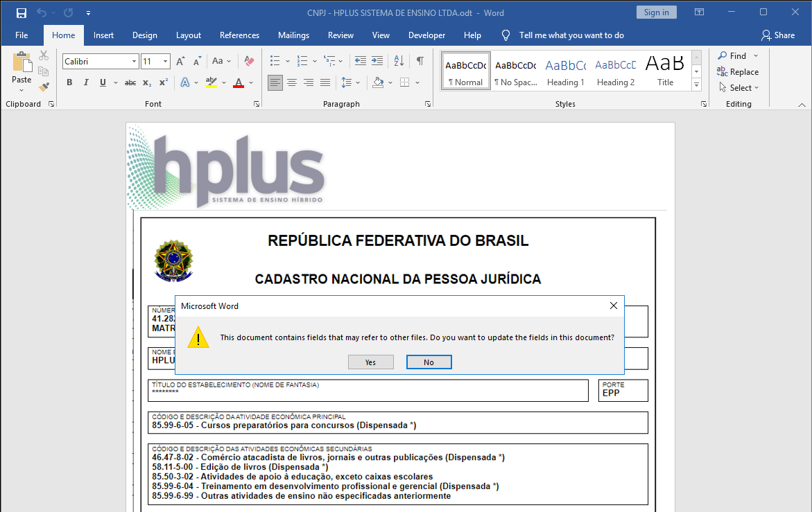The width and height of the screenshot is (812, 512).
Task: Collapse the ribbon with chevron arrow
Action: coord(802,105)
